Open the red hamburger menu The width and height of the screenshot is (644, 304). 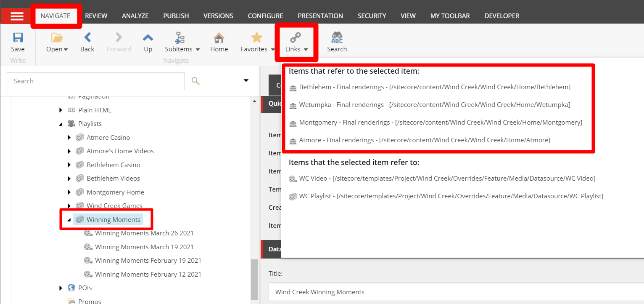[17, 16]
